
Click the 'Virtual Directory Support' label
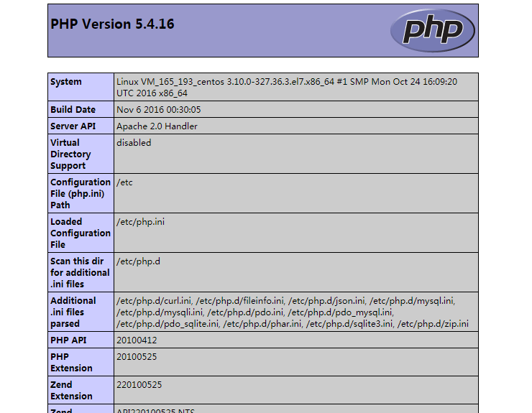coord(70,154)
